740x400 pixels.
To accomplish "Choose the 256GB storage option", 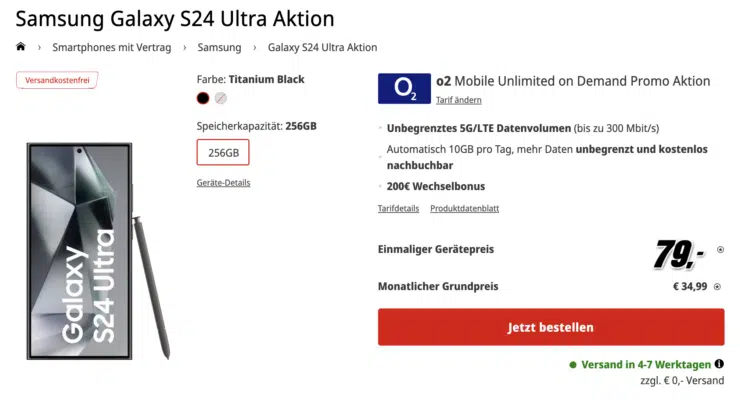I will (x=223, y=152).
